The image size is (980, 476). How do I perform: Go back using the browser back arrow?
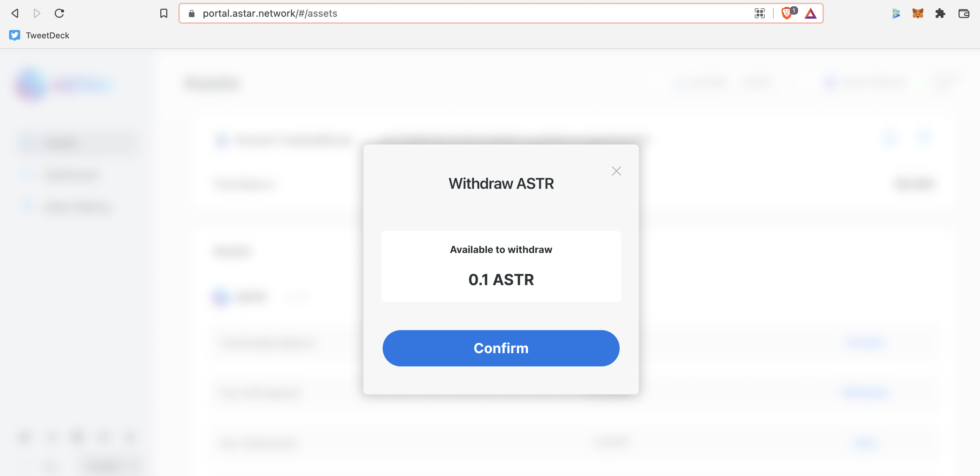[x=15, y=14]
